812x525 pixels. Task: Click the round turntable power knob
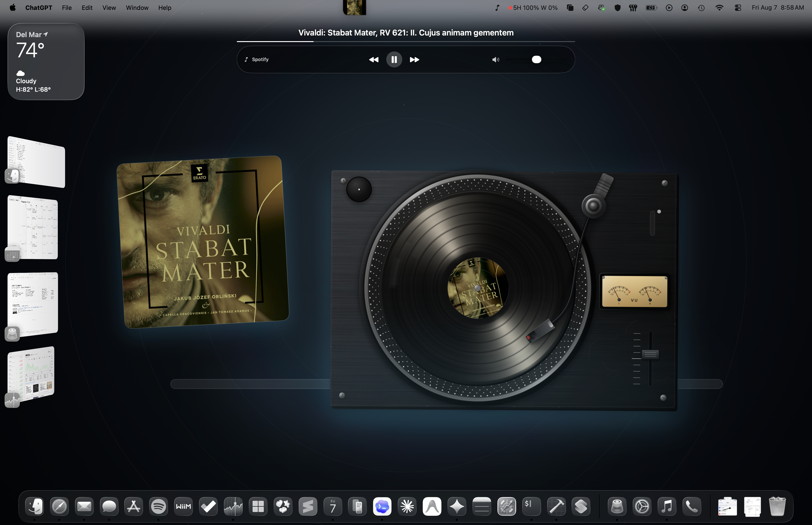coord(359,189)
